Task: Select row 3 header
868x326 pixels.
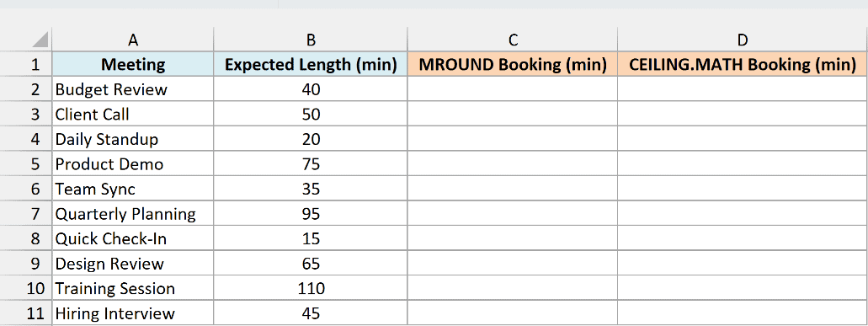Action: tap(26, 114)
